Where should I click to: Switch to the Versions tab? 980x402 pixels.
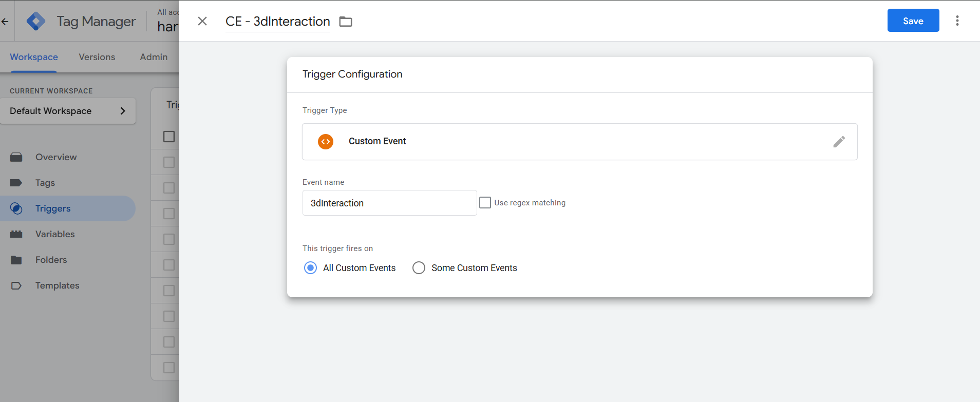point(97,57)
